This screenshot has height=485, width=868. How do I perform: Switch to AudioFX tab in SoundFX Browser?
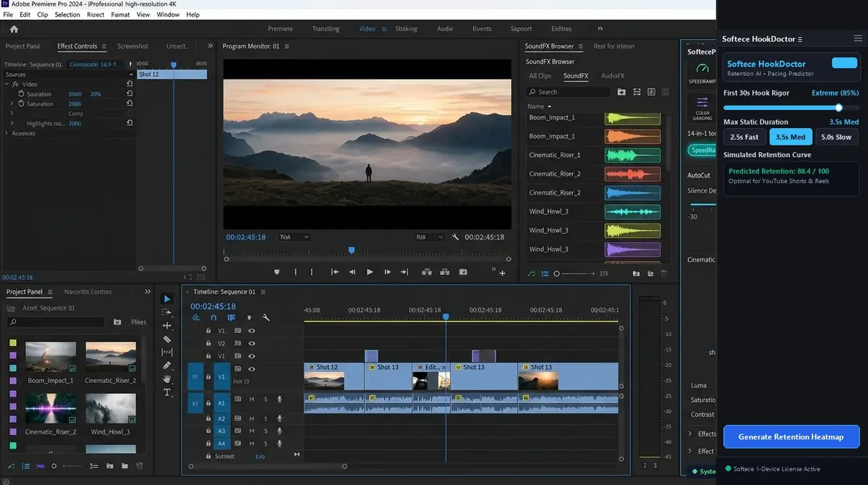pos(613,76)
